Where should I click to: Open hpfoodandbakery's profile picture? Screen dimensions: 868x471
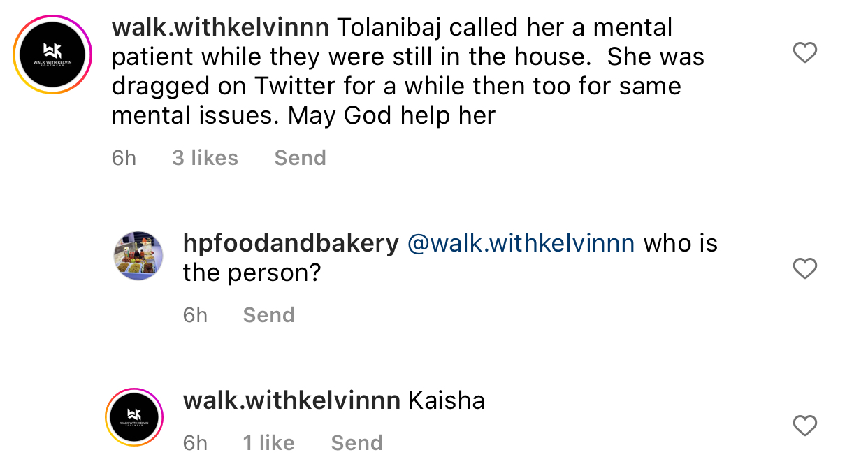138,256
